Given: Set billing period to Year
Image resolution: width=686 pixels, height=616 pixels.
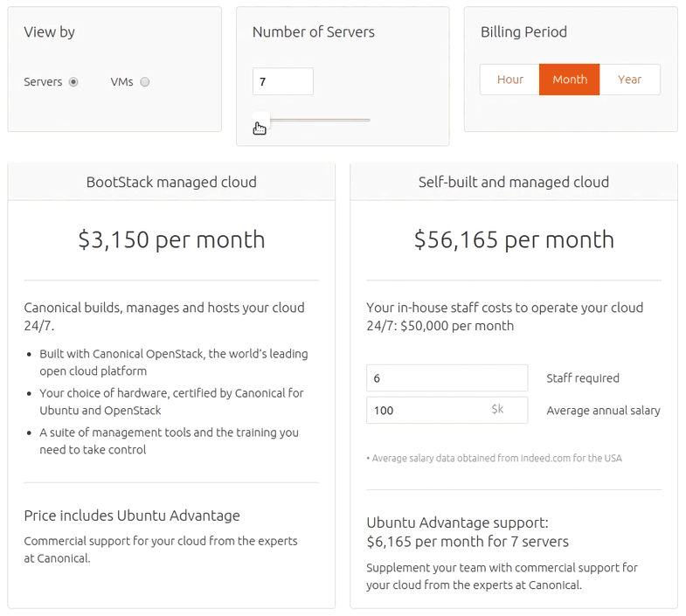Looking at the screenshot, I should pyautogui.click(x=629, y=80).
